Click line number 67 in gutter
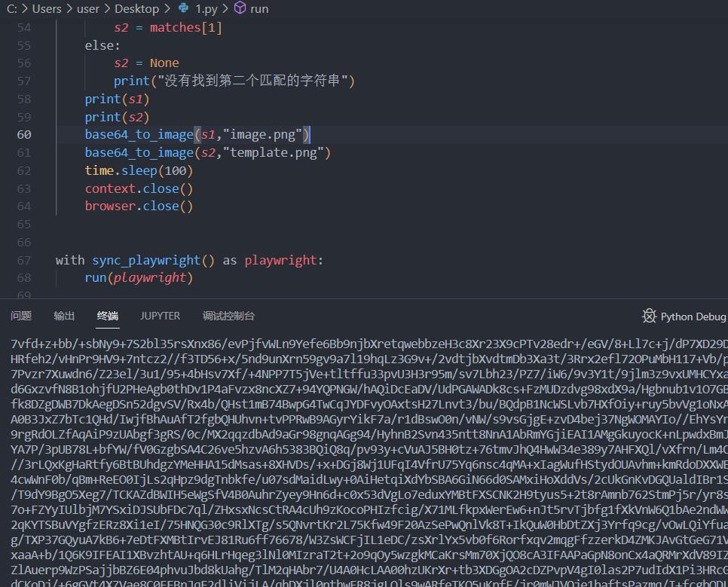Viewport: 728px width, 587px height. pyautogui.click(x=24, y=261)
